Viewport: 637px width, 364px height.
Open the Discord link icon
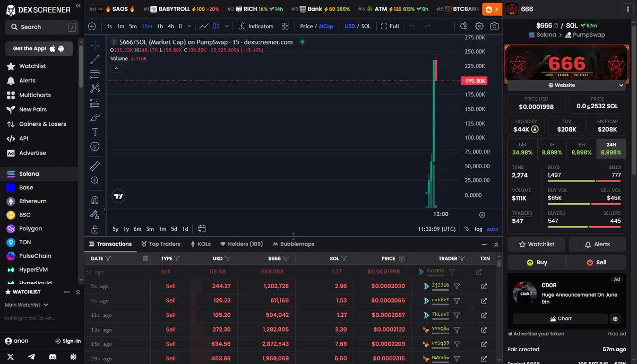point(52,357)
